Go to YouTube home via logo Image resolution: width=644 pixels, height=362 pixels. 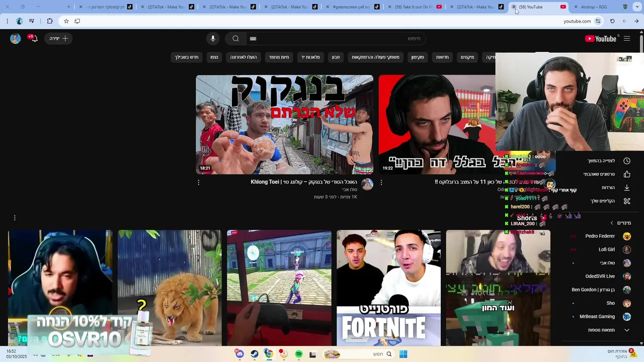[x=601, y=39]
